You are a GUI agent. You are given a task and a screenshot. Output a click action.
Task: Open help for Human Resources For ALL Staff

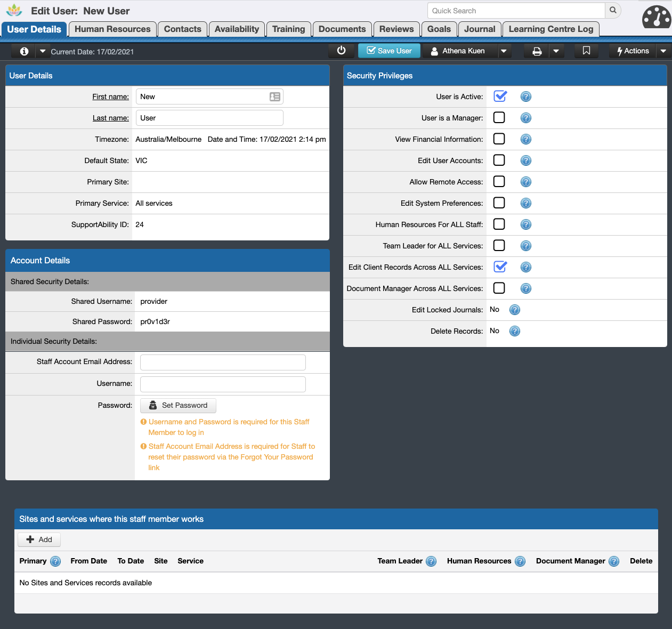pyautogui.click(x=526, y=224)
